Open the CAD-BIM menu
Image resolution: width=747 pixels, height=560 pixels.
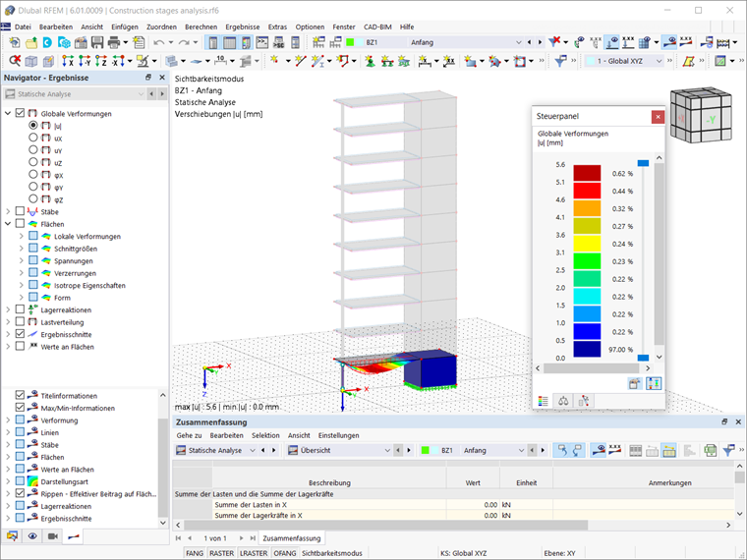tap(377, 28)
